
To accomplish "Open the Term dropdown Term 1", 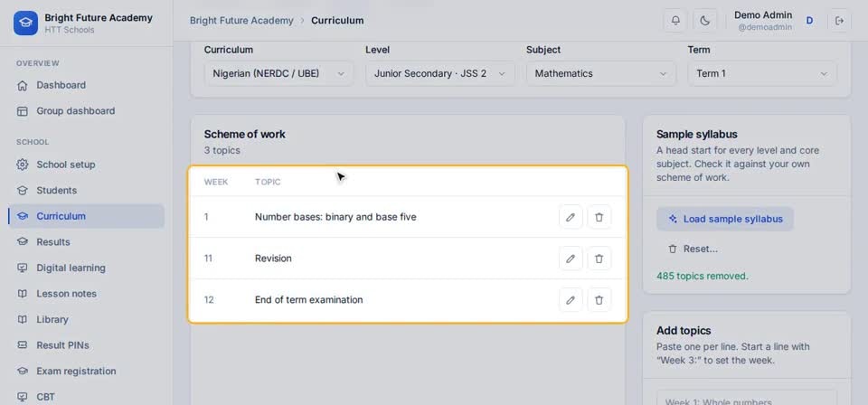I will pyautogui.click(x=762, y=73).
